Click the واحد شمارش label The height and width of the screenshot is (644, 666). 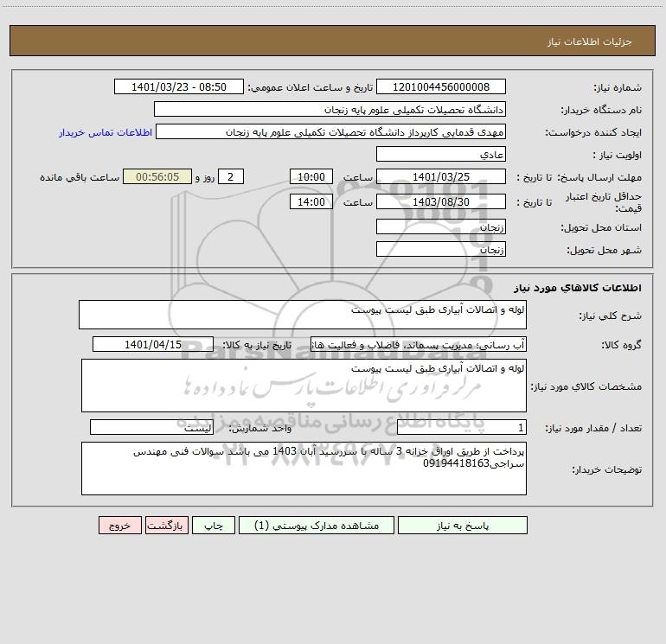[x=260, y=428]
